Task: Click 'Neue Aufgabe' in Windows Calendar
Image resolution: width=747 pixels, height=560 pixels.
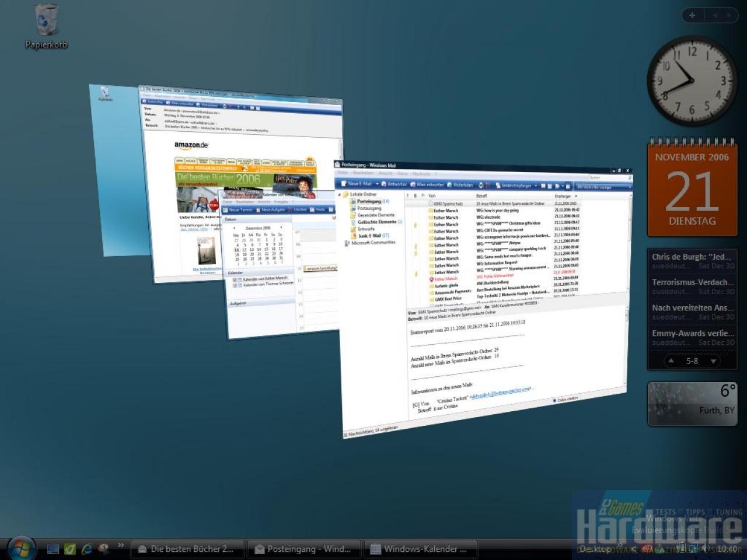Action: coord(270,210)
